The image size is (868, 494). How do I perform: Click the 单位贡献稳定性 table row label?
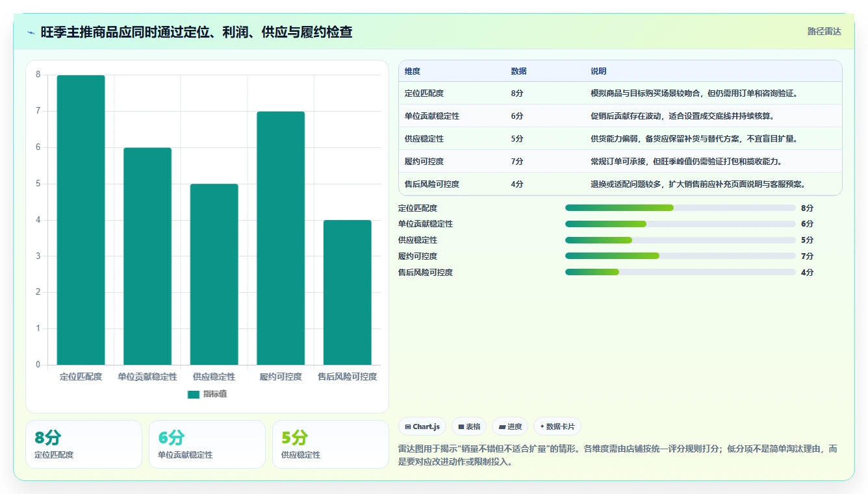tap(432, 116)
